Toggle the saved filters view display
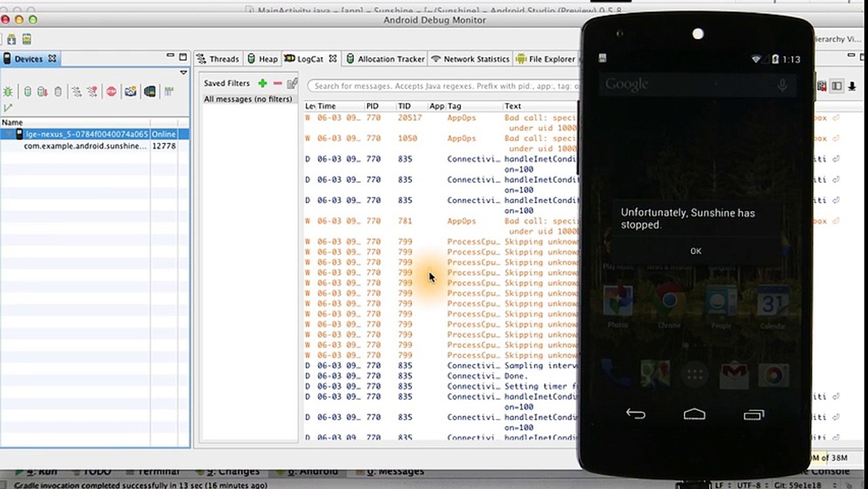This screenshot has width=868, height=489. (x=837, y=86)
